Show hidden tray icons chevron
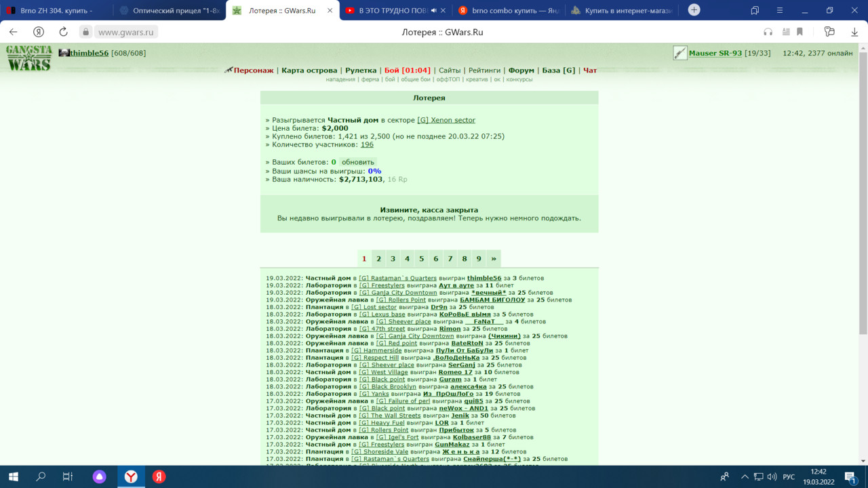Viewport: 868px width, 488px height. [745, 477]
